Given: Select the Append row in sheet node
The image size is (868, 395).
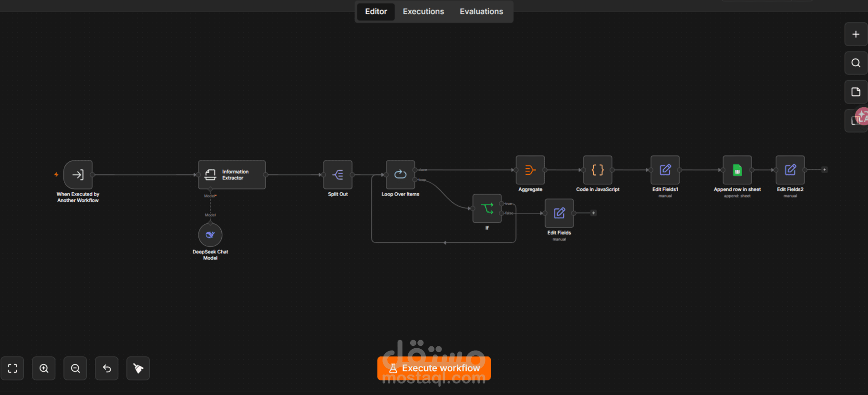Looking at the screenshot, I should pos(737,170).
